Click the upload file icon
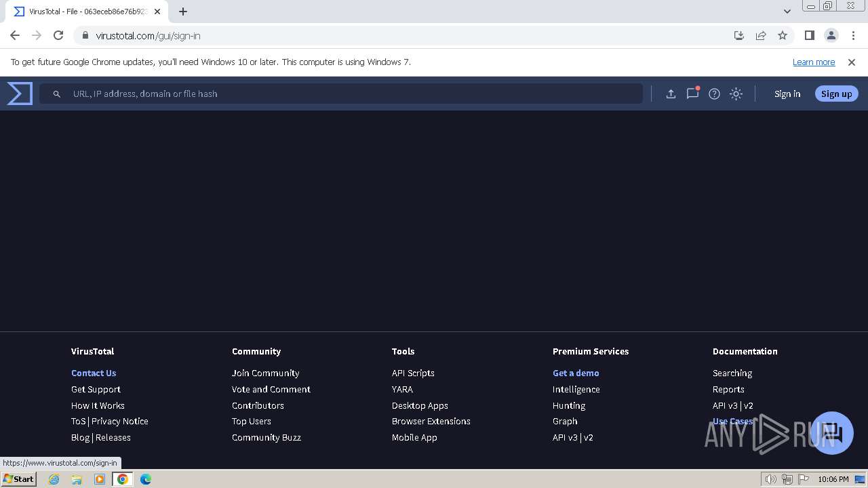The height and width of the screenshot is (488, 868). click(x=671, y=94)
